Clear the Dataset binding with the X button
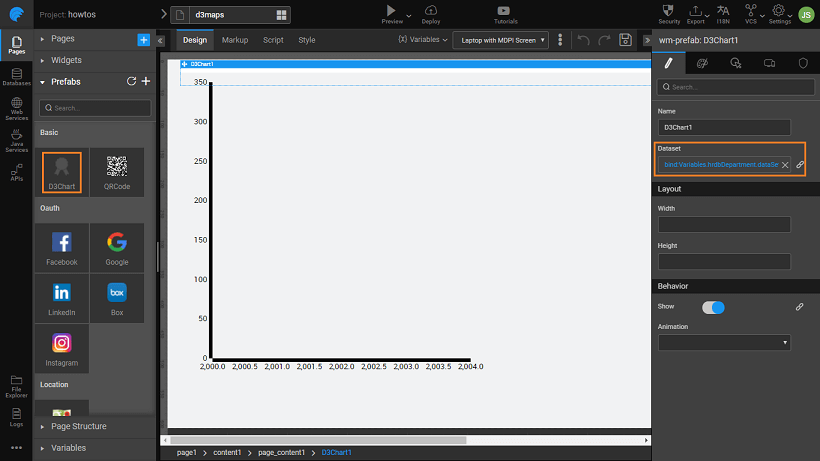The width and height of the screenshot is (820, 461). pyautogui.click(x=785, y=164)
